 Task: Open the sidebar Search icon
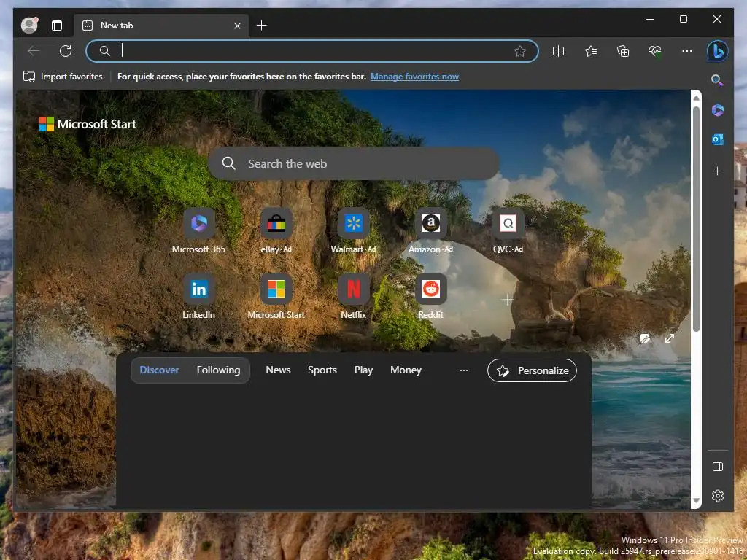tap(717, 80)
